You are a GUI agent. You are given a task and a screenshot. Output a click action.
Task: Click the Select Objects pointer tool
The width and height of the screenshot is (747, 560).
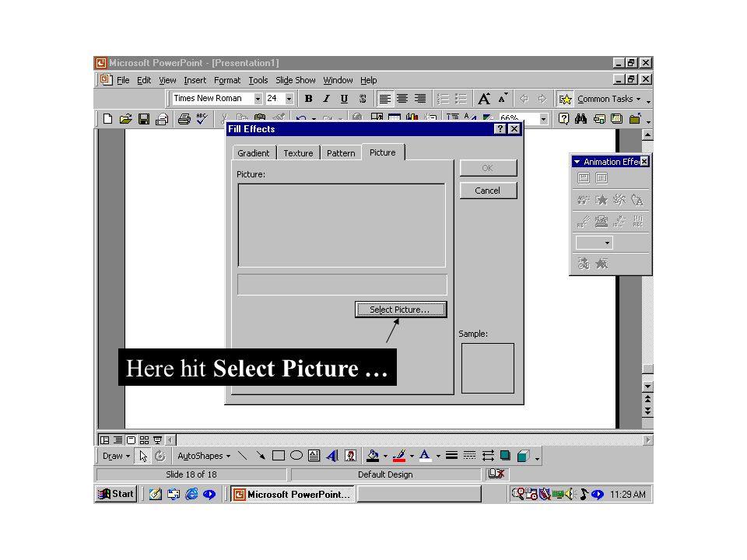click(x=143, y=456)
